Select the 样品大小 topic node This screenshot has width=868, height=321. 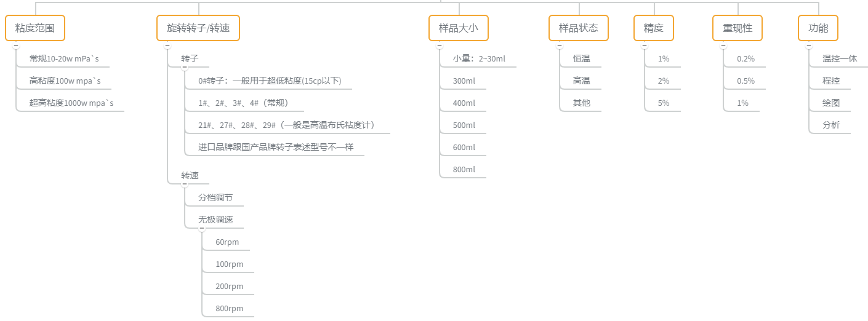coord(459,28)
